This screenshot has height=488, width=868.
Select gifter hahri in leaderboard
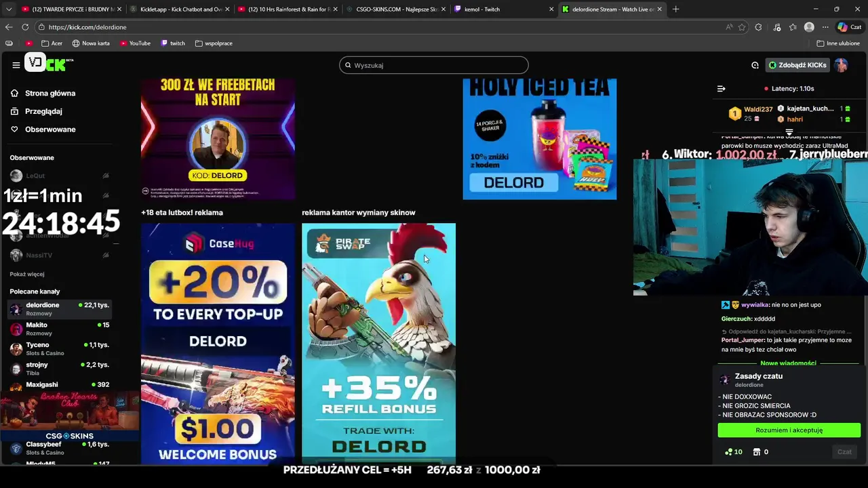pyautogui.click(x=795, y=119)
